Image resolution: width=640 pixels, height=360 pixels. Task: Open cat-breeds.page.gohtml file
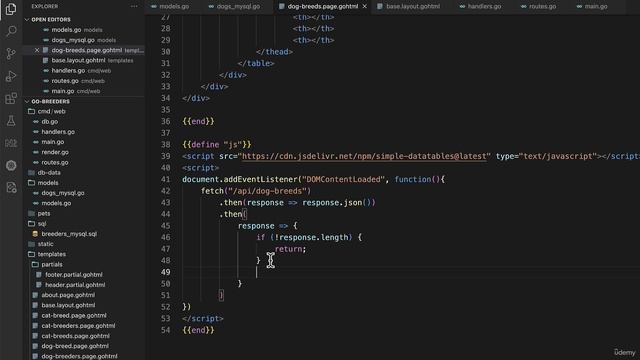75,336
